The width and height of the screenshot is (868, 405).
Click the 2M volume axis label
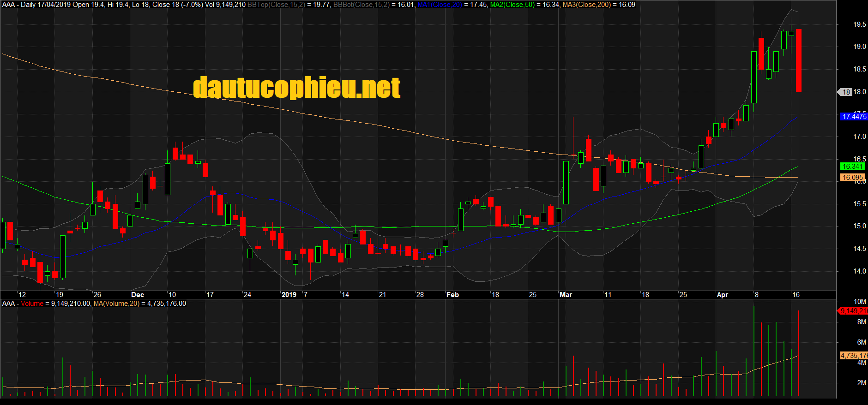coord(862,383)
